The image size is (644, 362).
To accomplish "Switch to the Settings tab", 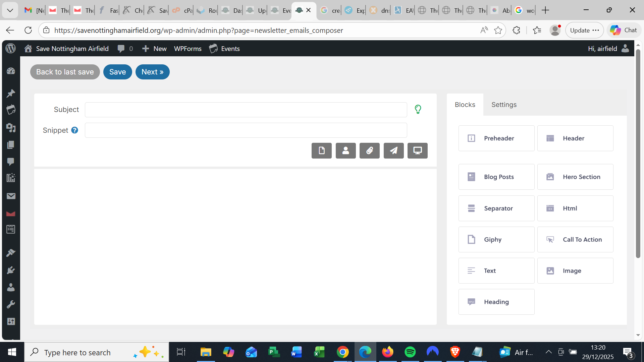I will (x=504, y=105).
